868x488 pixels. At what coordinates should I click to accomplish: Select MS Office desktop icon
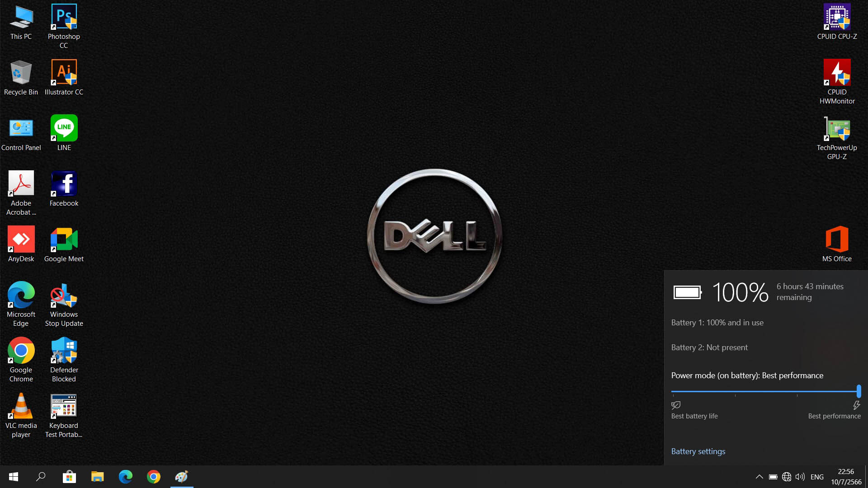(837, 244)
